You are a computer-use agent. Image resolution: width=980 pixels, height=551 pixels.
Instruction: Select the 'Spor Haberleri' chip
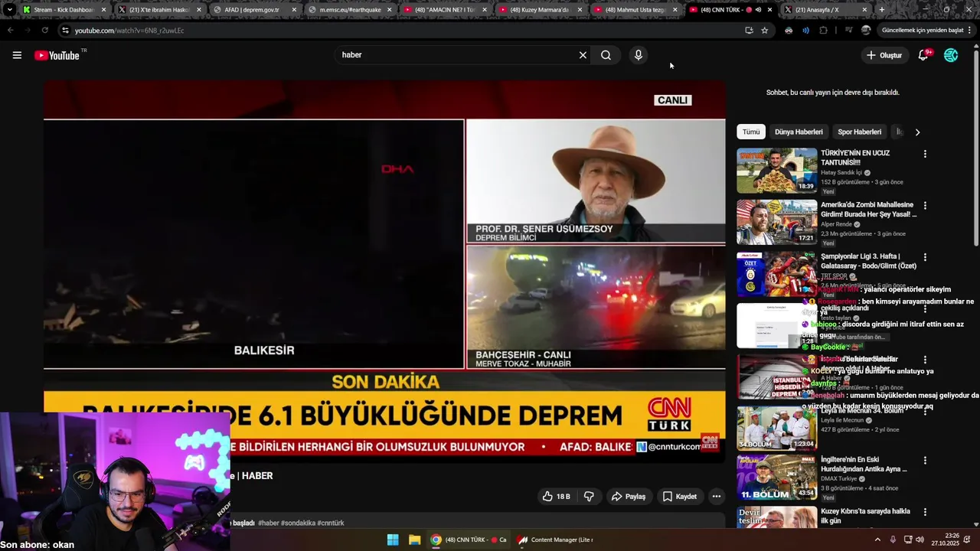click(x=859, y=132)
